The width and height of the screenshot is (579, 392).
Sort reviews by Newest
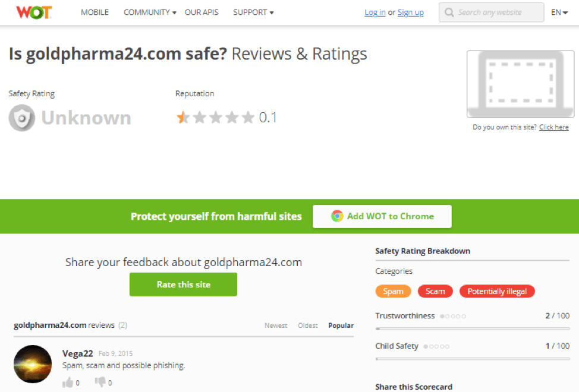coord(276,325)
